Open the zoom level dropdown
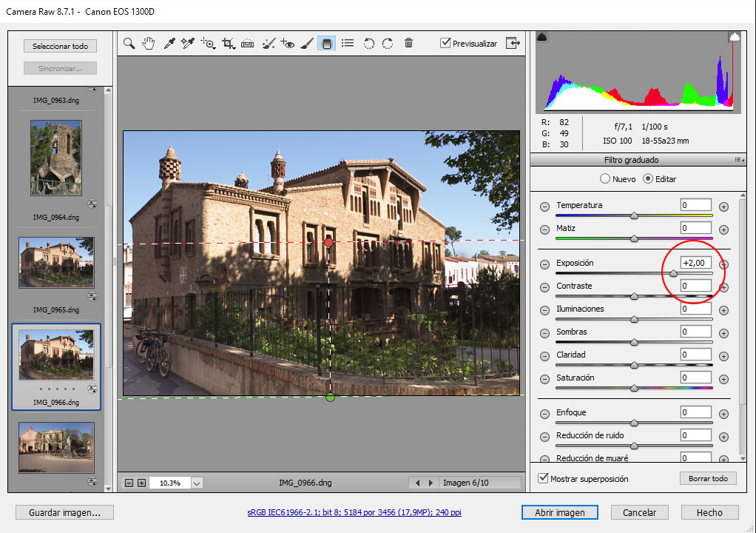756x533 pixels. click(197, 483)
